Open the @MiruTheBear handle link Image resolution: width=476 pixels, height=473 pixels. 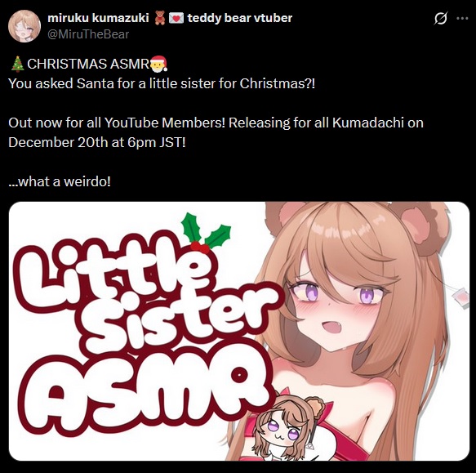pyautogui.click(x=88, y=34)
